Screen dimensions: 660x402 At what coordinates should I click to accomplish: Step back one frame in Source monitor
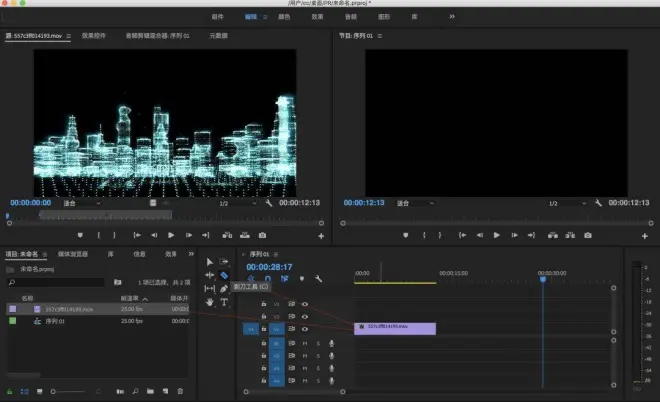[x=154, y=235]
